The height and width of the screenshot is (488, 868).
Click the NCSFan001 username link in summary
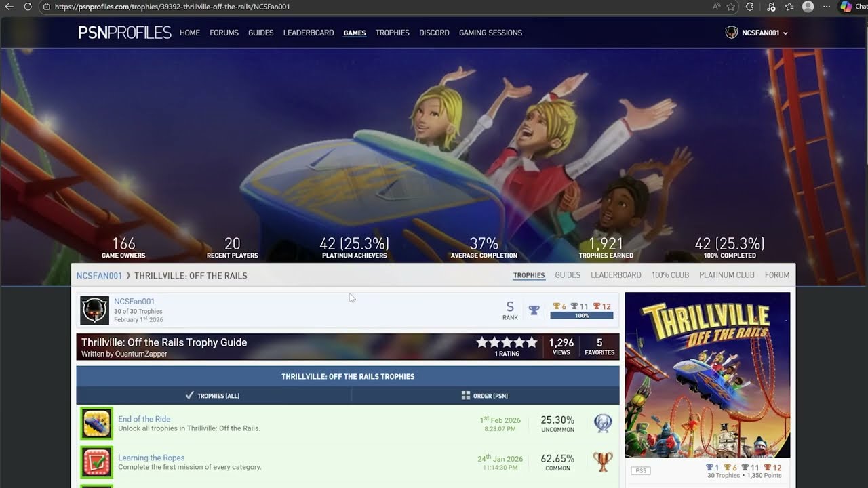click(134, 302)
